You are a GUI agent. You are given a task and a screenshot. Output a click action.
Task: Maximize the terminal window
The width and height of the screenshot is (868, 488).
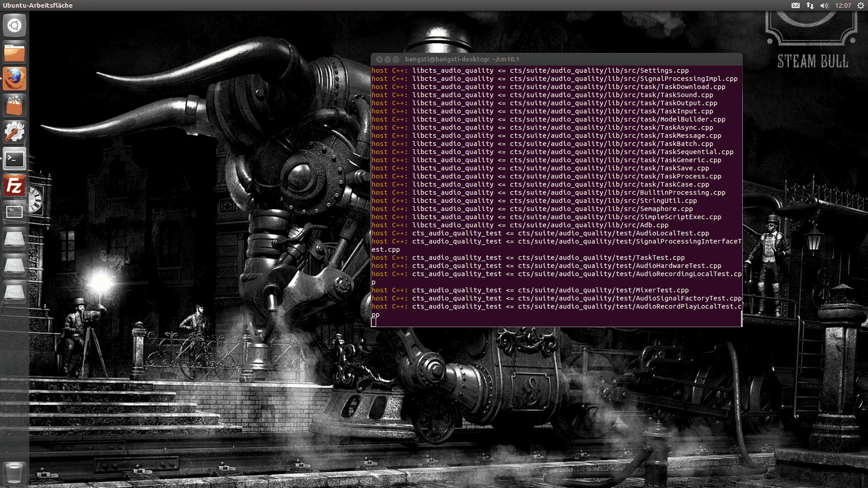(x=396, y=59)
